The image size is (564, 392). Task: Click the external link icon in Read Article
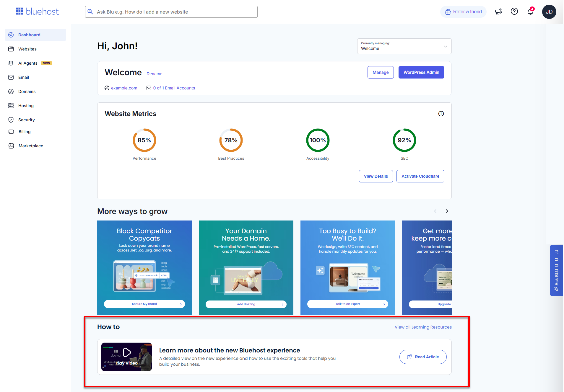pos(409,357)
